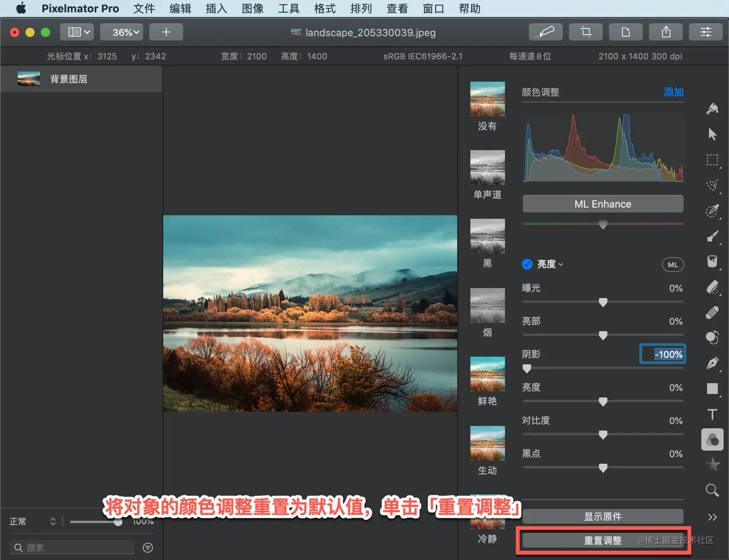Select the Color Fill bucket tool
This screenshot has width=729, height=560.
point(712,261)
